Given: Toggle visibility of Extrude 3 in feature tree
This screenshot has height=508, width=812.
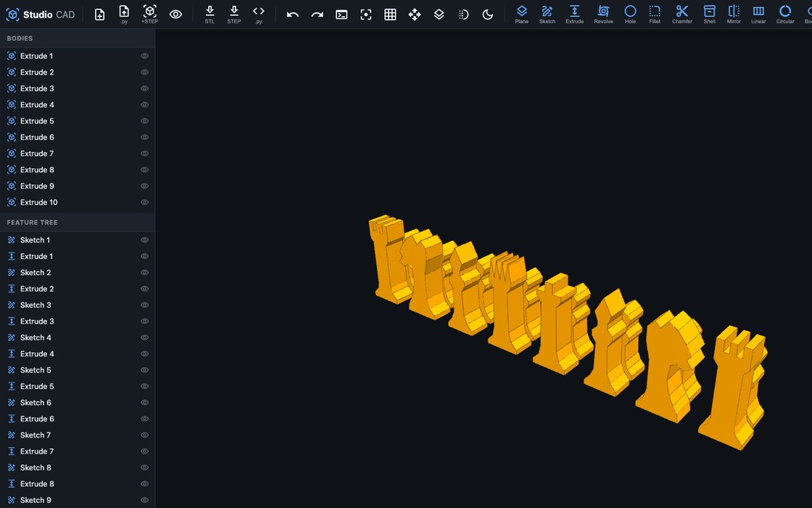Looking at the screenshot, I should pos(144,321).
